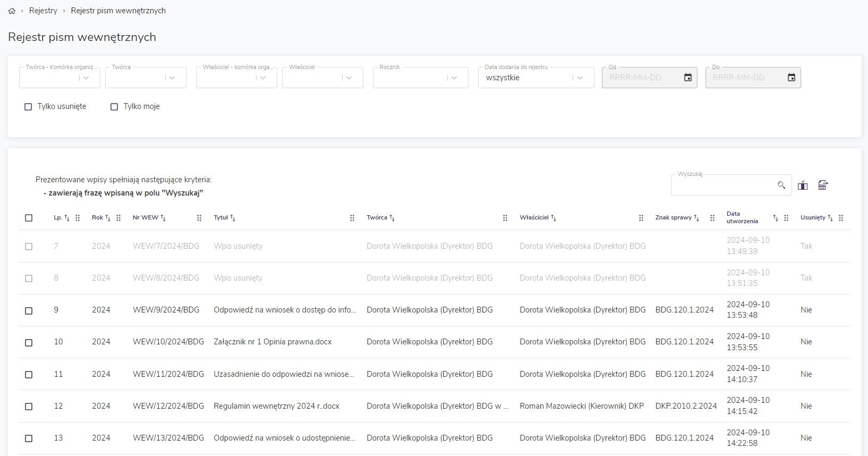Open the Właściciel dropdown filter
The image size is (868, 456).
[x=348, y=78]
